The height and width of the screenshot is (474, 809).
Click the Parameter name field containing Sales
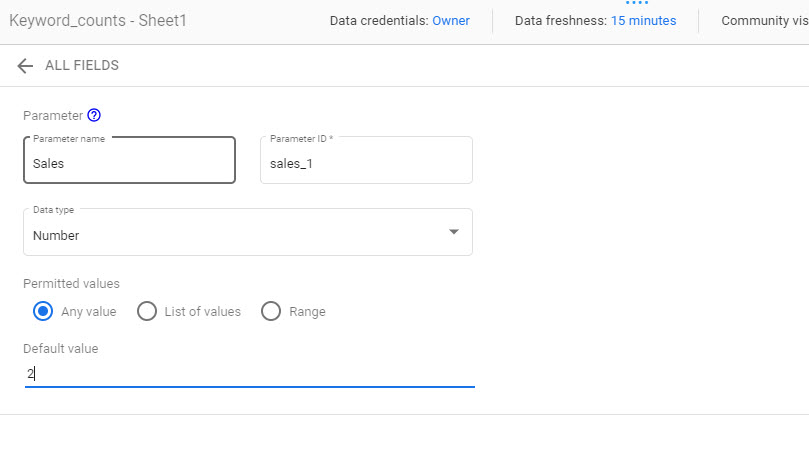pyautogui.click(x=130, y=160)
